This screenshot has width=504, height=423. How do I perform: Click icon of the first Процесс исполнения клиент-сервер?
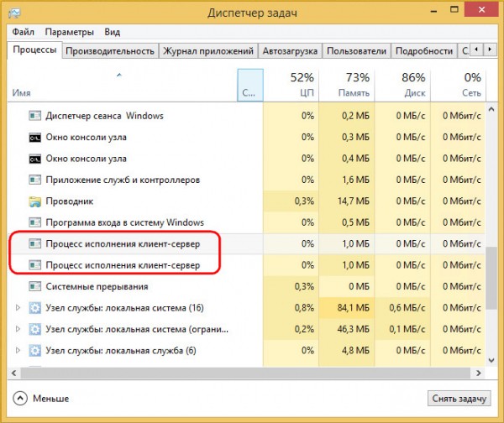pos(34,243)
